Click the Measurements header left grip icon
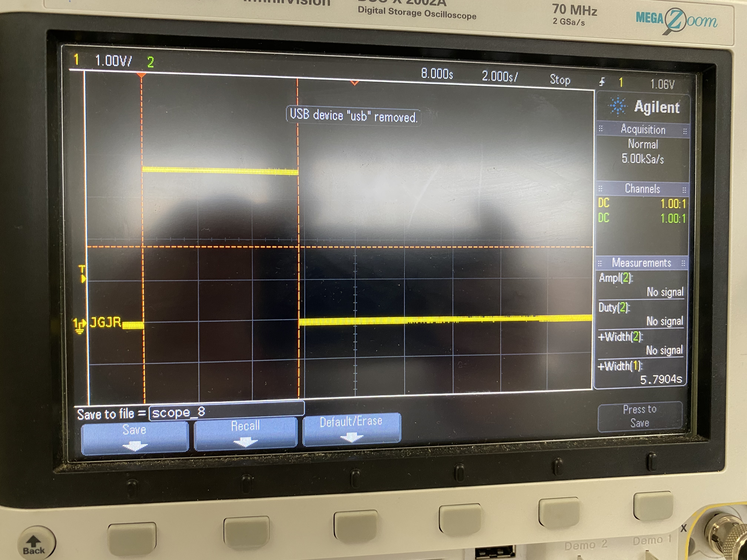 coord(600,263)
